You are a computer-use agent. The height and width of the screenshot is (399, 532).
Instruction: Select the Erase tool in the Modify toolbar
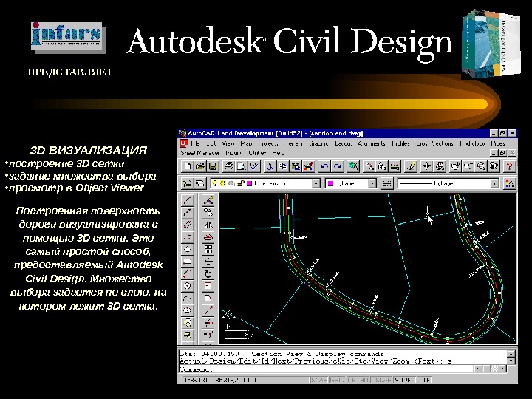point(208,200)
